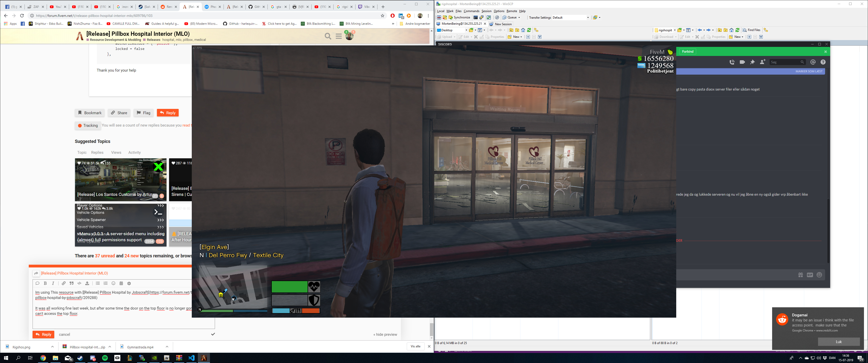
Task: Toggle the Tracking notification button
Action: pos(88,125)
